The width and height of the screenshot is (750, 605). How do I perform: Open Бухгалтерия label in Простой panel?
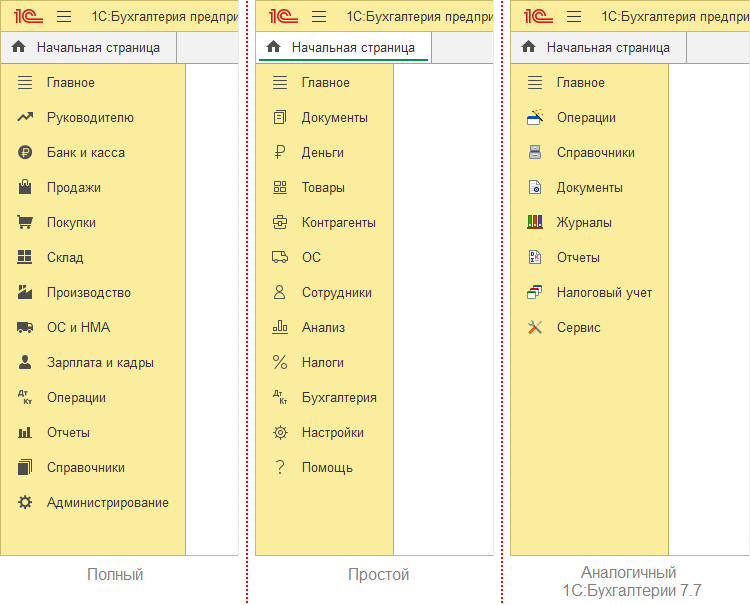tap(339, 397)
